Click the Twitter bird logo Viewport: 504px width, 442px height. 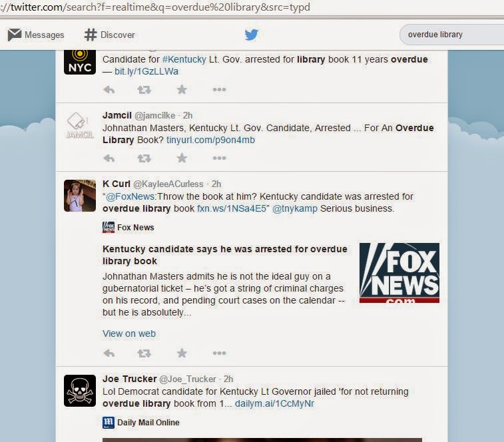(x=252, y=35)
